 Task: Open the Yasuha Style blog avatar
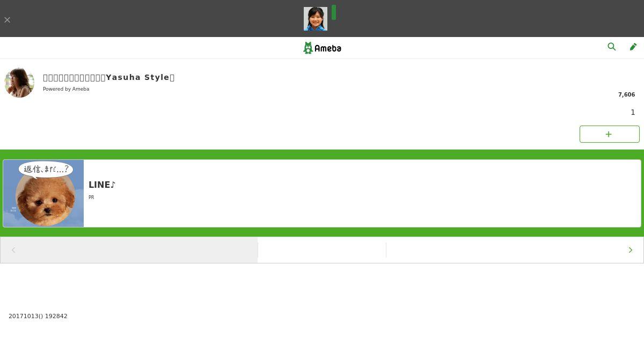pos(19,83)
